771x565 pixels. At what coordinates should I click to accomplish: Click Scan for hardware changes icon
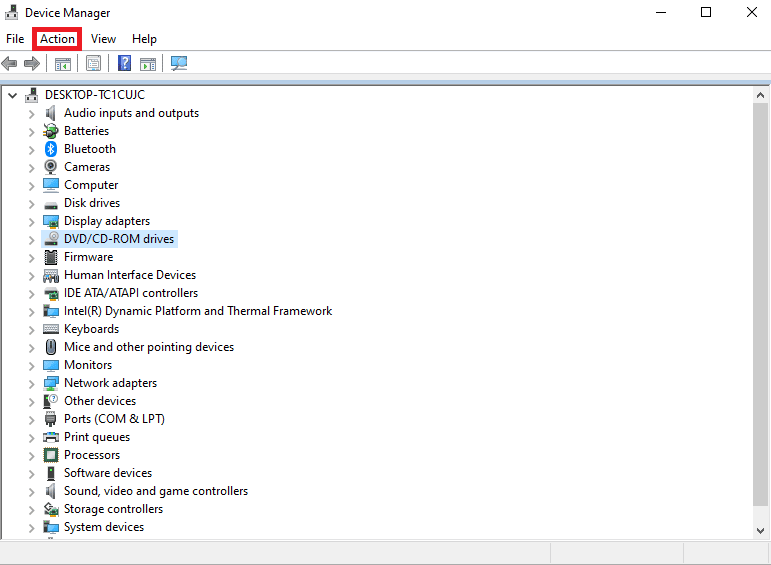coord(178,63)
